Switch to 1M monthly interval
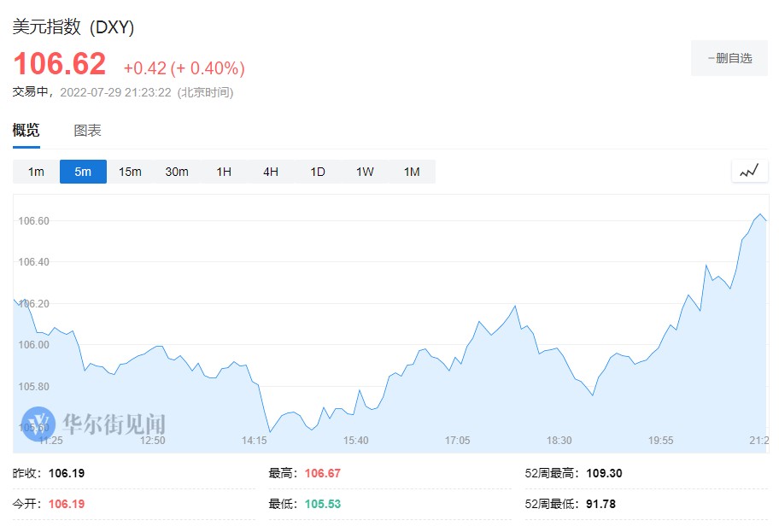This screenshot has width=779, height=532. point(412,172)
